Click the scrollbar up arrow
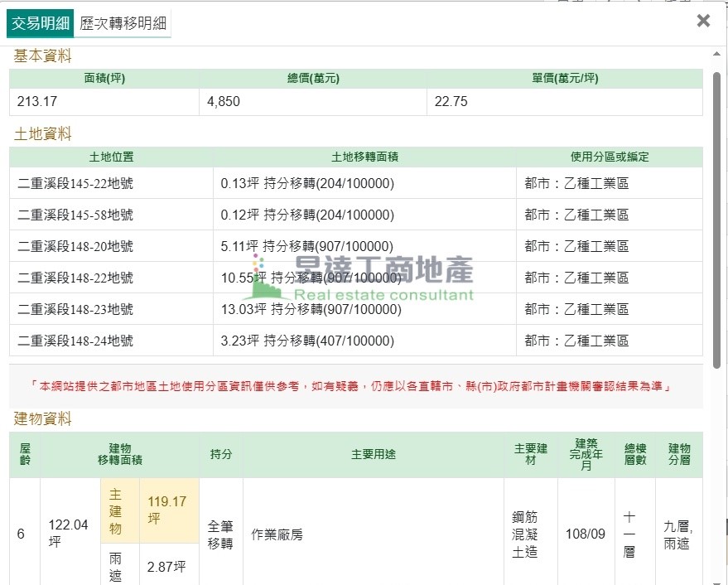728x585 pixels. pos(716,55)
